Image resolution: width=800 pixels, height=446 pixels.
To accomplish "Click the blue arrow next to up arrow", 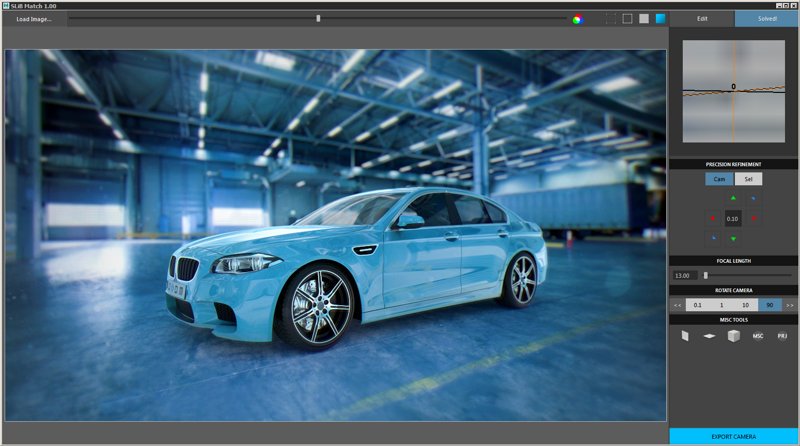I will [754, 198].
